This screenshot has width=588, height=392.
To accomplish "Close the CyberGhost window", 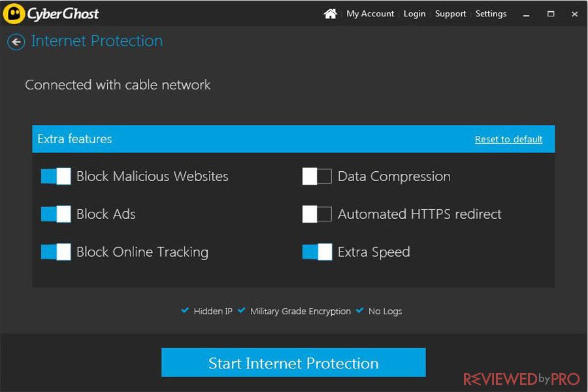I will click(574, 14).
